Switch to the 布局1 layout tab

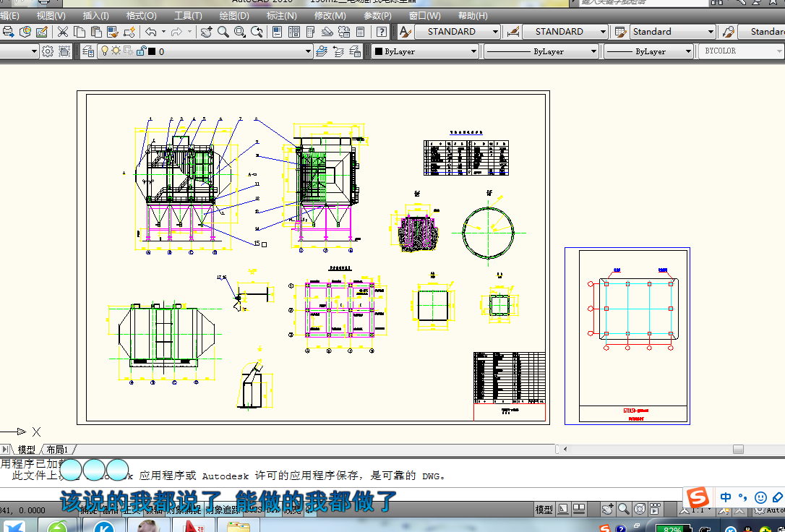[57, 450]
